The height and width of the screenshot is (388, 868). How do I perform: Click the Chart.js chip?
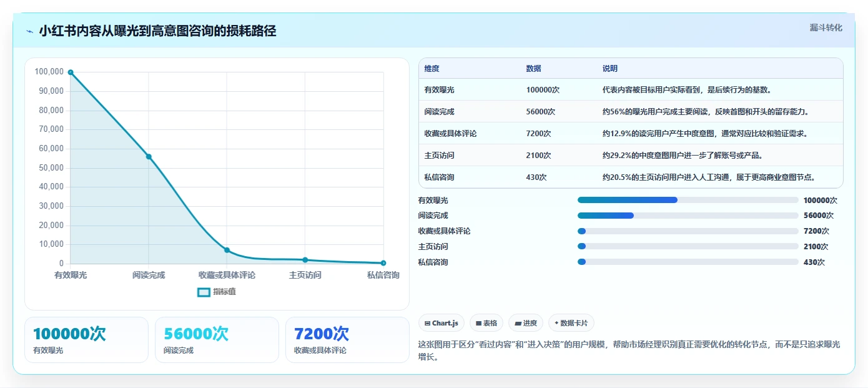pos(441,323)
